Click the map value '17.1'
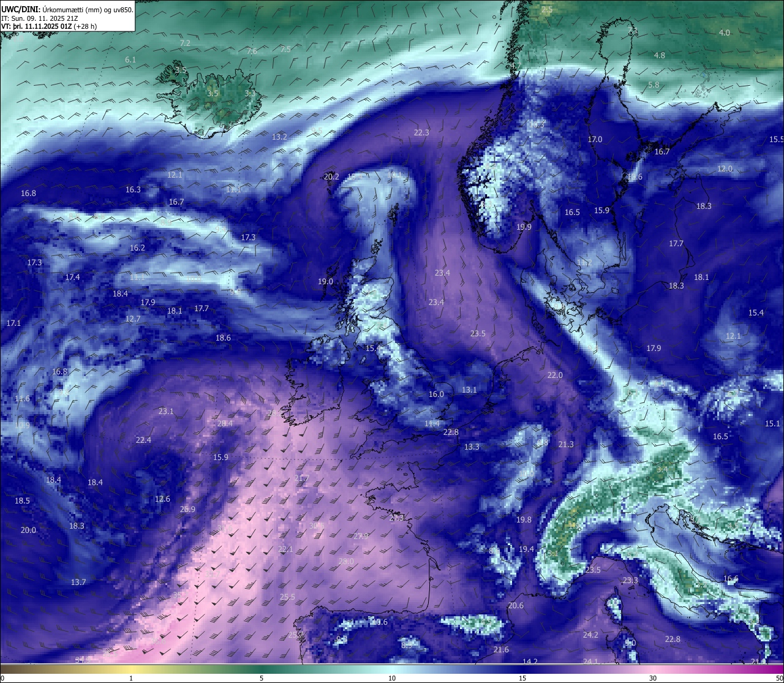The height and width of the screenshot is (683, 784). 13,323
